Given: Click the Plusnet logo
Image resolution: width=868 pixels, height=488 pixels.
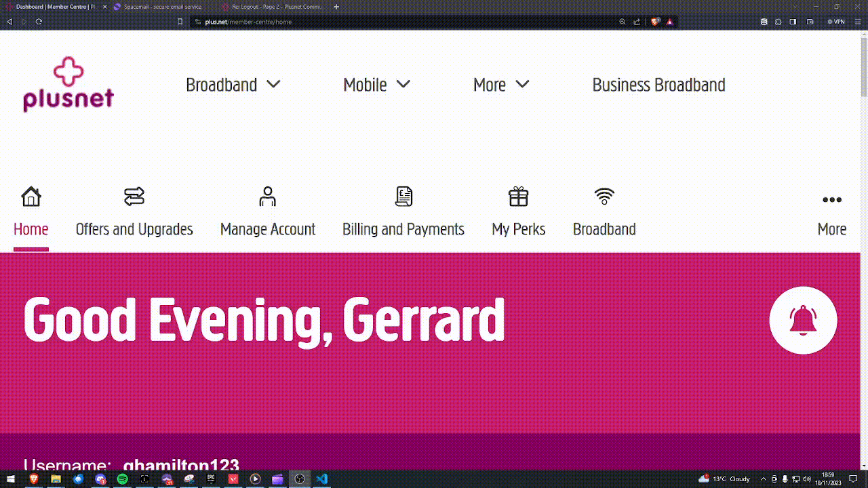Looking at the screenshot, I should click(68, 83).
